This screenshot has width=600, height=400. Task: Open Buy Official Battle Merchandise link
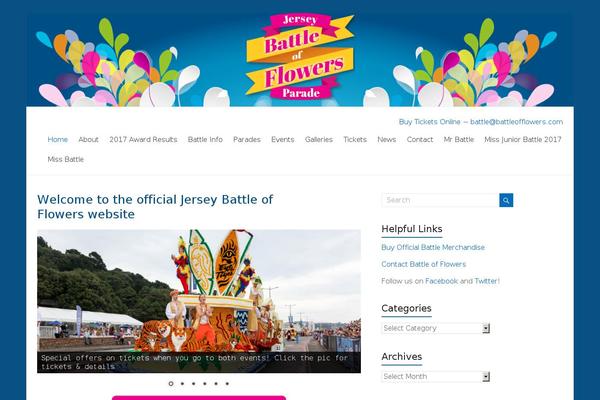[433, 247]
